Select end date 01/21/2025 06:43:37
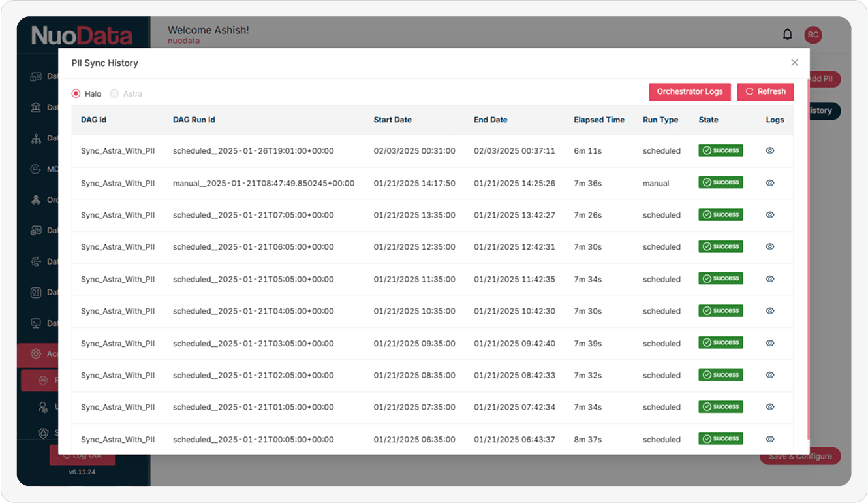Screen dimensions: 868x503 (514, 440)
